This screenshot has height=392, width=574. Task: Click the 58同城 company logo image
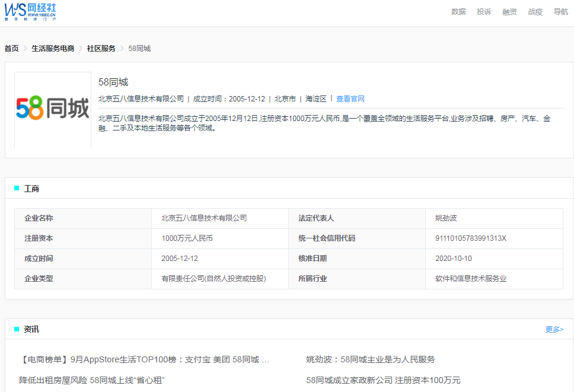click(53, 109)
